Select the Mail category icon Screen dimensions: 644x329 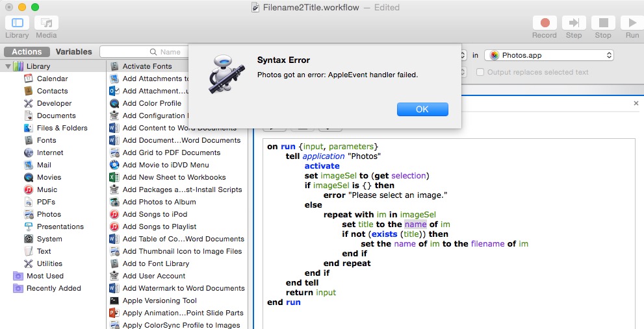[x=29, y=165]
